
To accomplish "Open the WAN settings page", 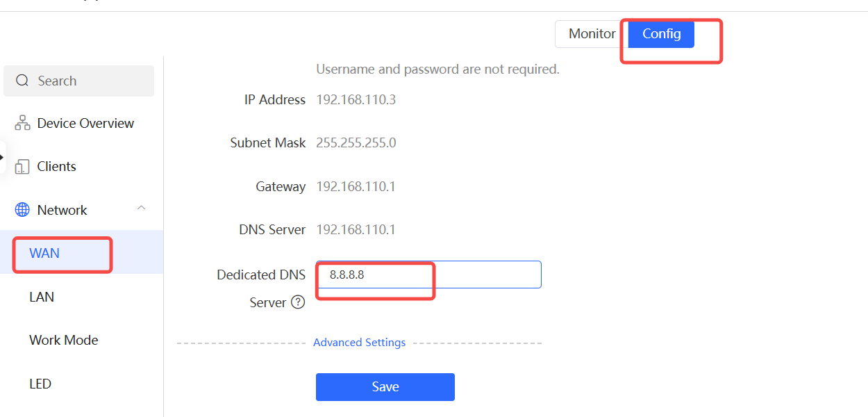I will tap(44, 253).
